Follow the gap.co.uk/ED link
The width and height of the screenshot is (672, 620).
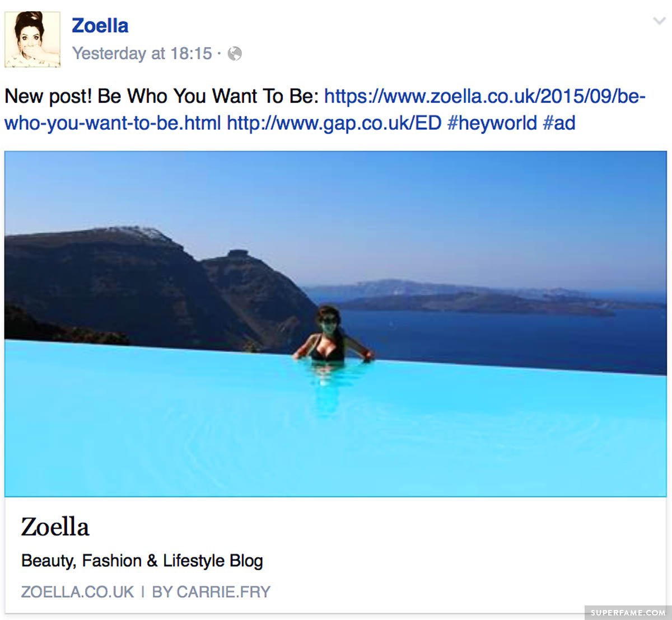(334, 123)
